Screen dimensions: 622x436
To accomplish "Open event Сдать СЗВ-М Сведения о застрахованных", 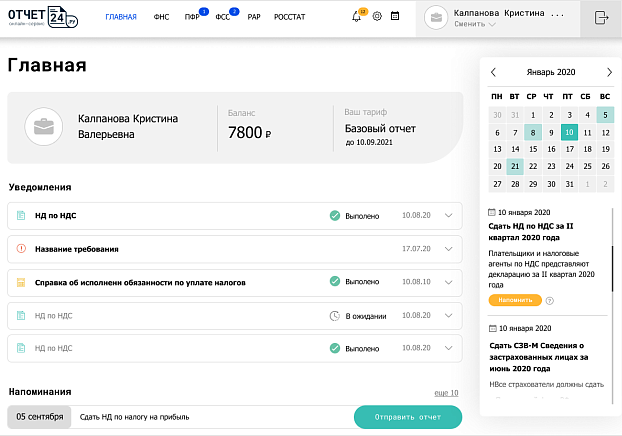I will (539, 357).
